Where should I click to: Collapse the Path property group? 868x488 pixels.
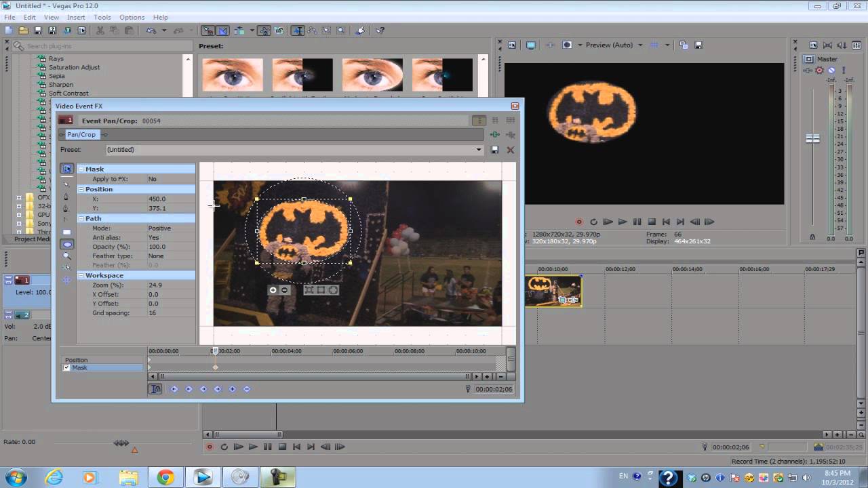81,218
